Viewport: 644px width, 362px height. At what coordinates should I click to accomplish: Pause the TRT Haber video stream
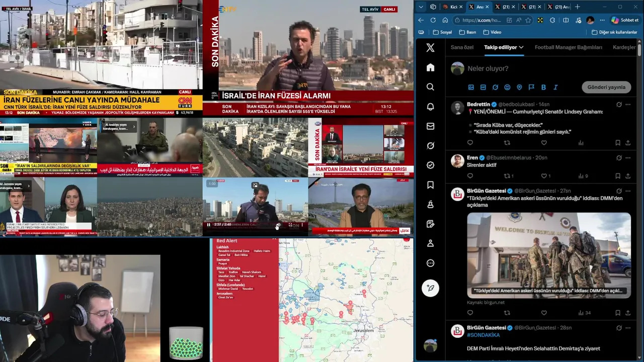point(208,225)
